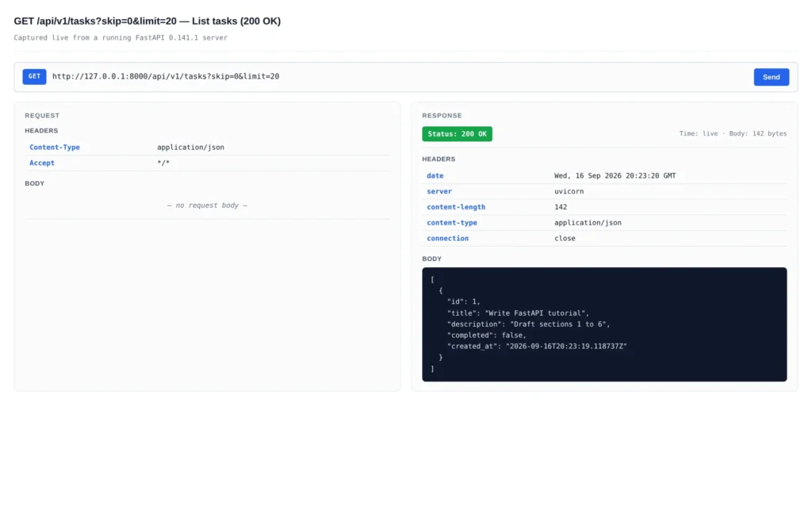This screenshot has width=812, height=522.
Task: Select the content-length header name
Action: (x=456, y=206)
